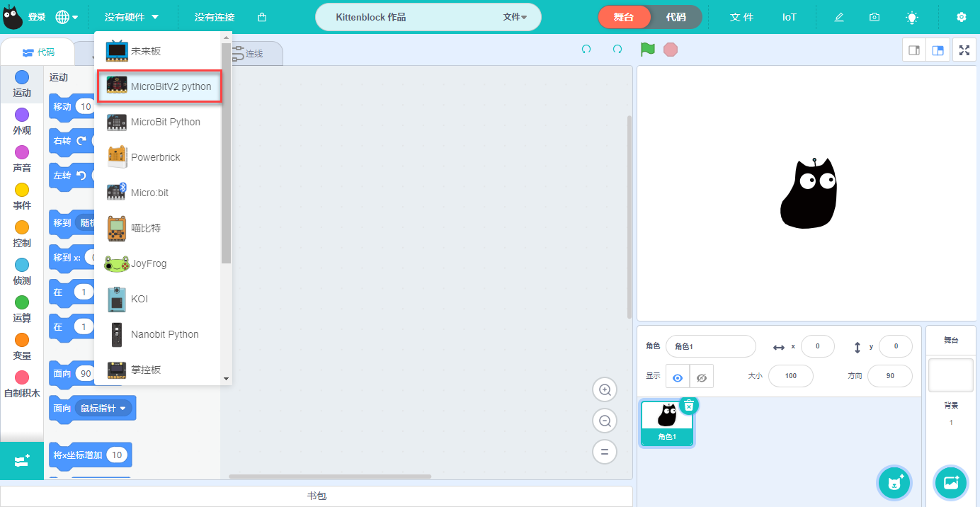Open the 鼠标指针 block dropdown
This screenshot has width=980, height=507.
point(103,409)
